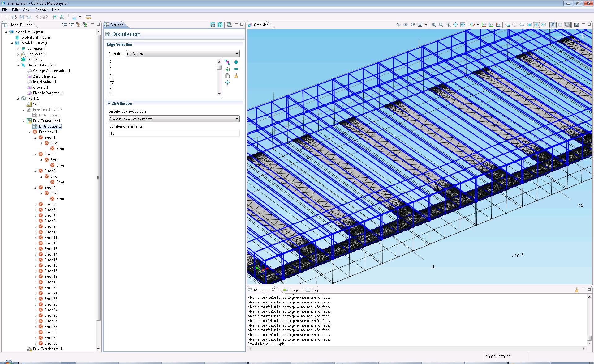Select Electric Potential 1 node
Screen dimensions: 594x364
(48, 93)
